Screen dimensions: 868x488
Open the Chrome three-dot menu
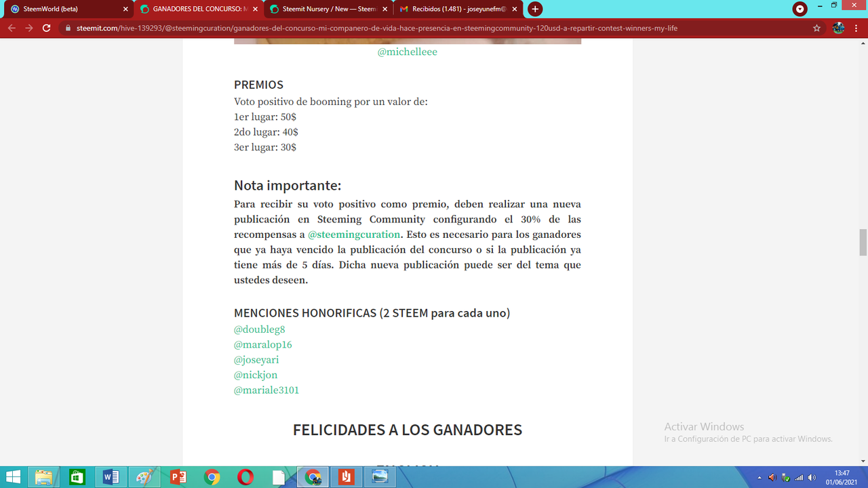[x=856, y=28]
